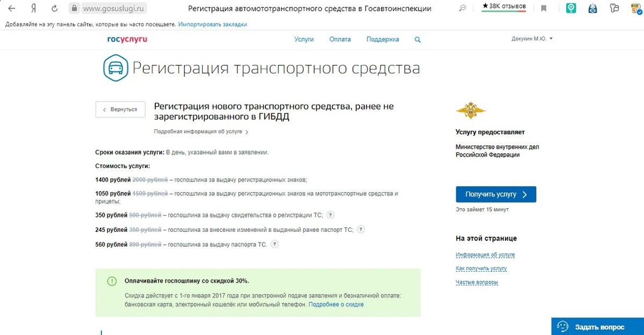Expand the Докукин М.Ю. account dropdown
644x335 pixels.
click(x=532, y=39)
